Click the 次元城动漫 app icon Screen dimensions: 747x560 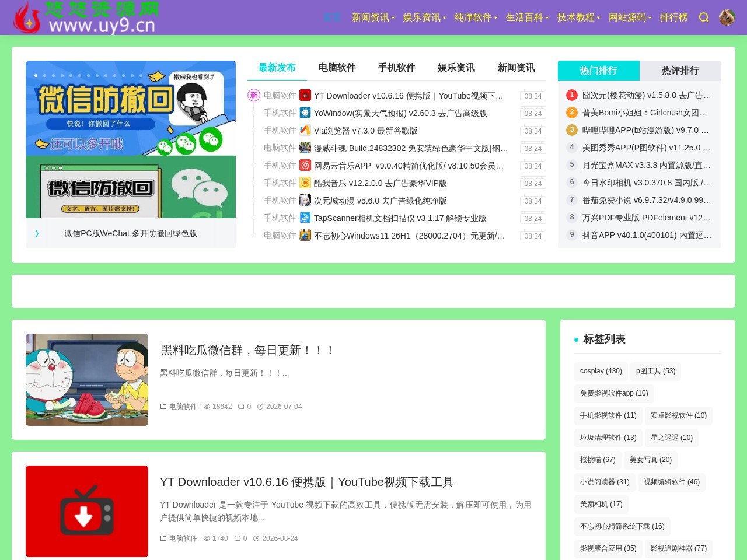pyautogui.click(x=305, y=201)
